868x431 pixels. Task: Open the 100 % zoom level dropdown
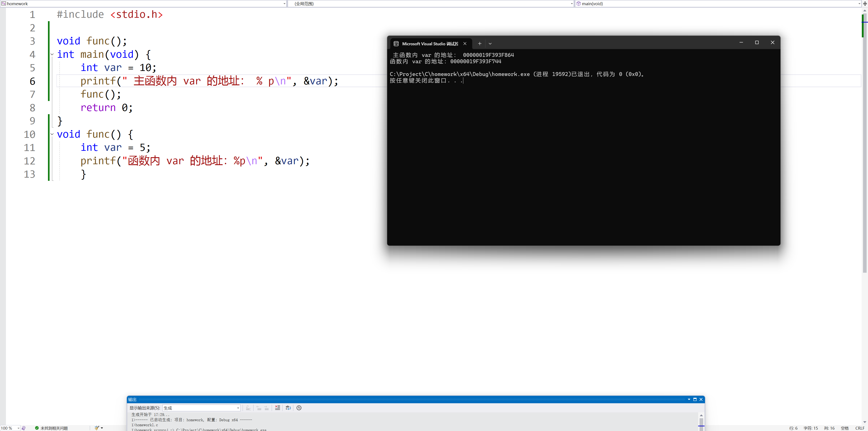coord(18,428)
